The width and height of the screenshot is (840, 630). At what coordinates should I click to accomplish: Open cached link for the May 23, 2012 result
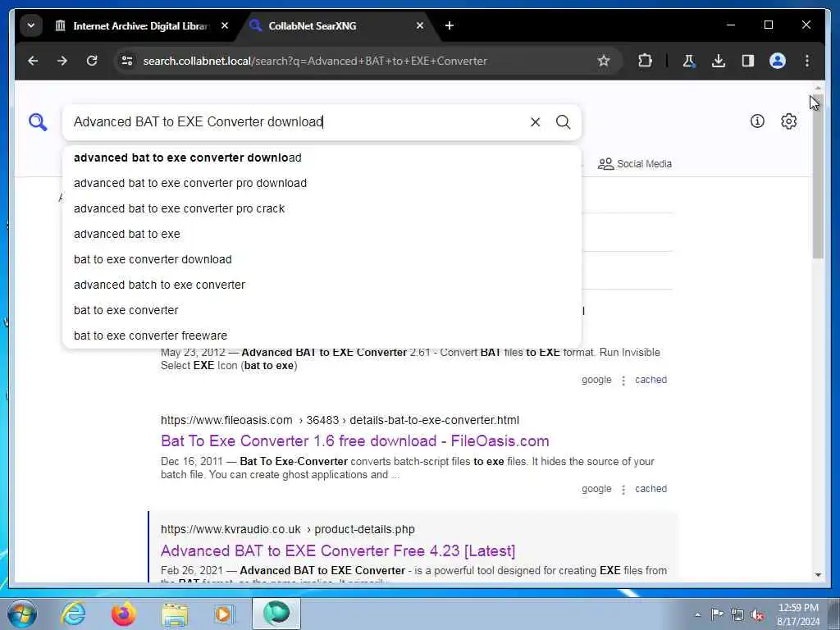coord(651,380)
